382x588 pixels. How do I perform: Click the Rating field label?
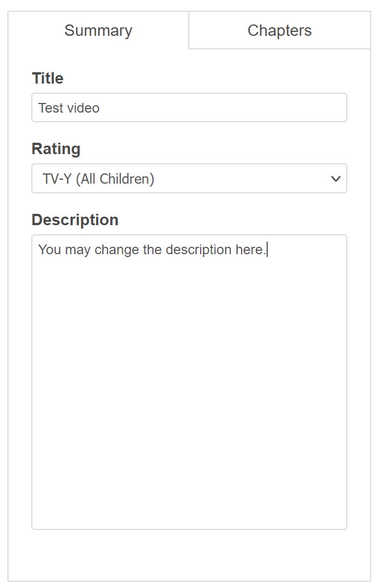tap(56, 149)
